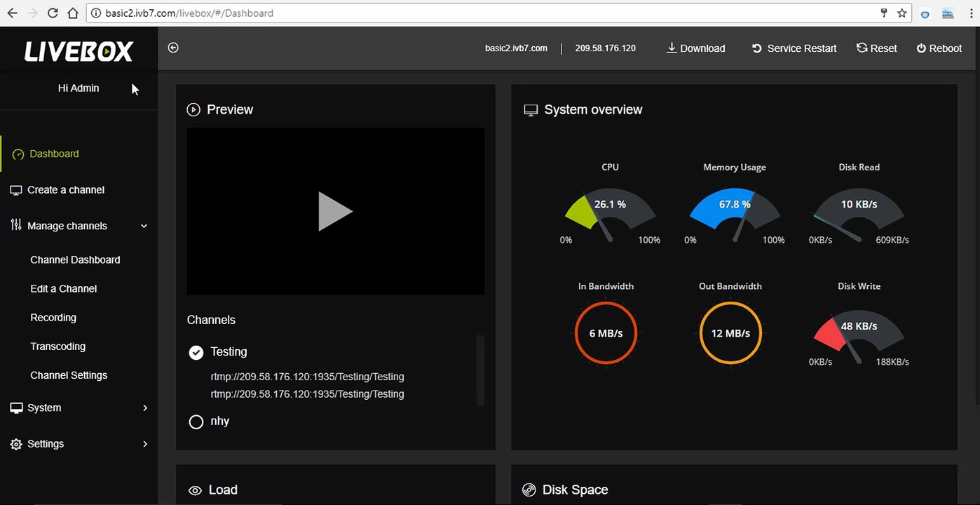Image resolution: width=980 pixels, height=505 pixels.
Task: Click the browser home icon
Action: 73,13
